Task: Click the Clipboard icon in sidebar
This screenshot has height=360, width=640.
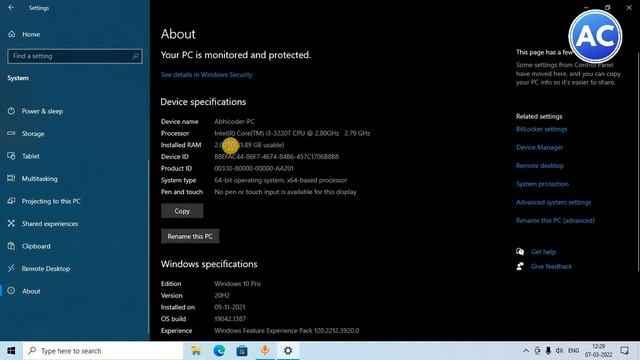Action: tap(11, 246)
